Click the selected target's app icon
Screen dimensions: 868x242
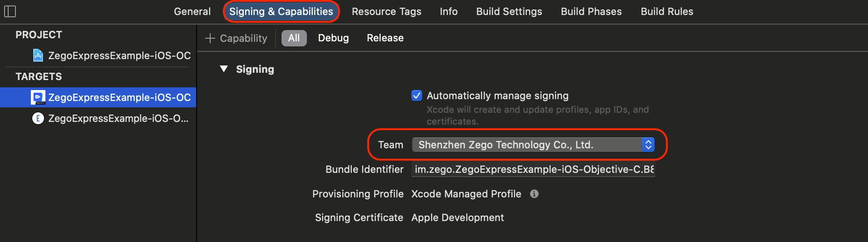38,97
